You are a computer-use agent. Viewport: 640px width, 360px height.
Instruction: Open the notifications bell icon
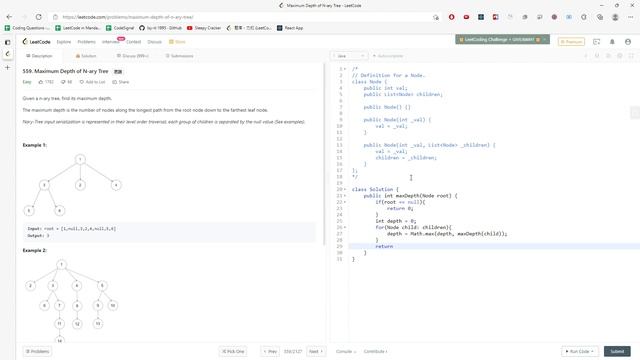tap(612, 42)
